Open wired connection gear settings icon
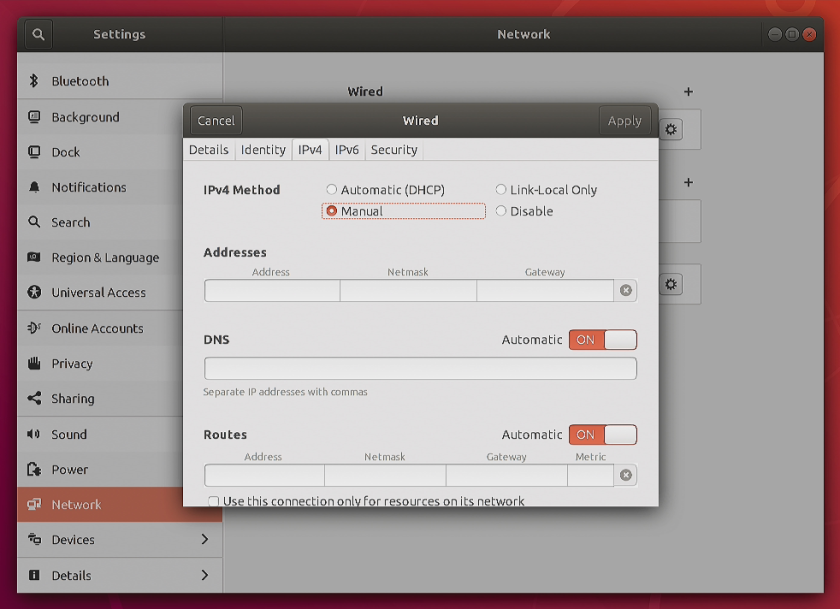 tap(671, 129)
